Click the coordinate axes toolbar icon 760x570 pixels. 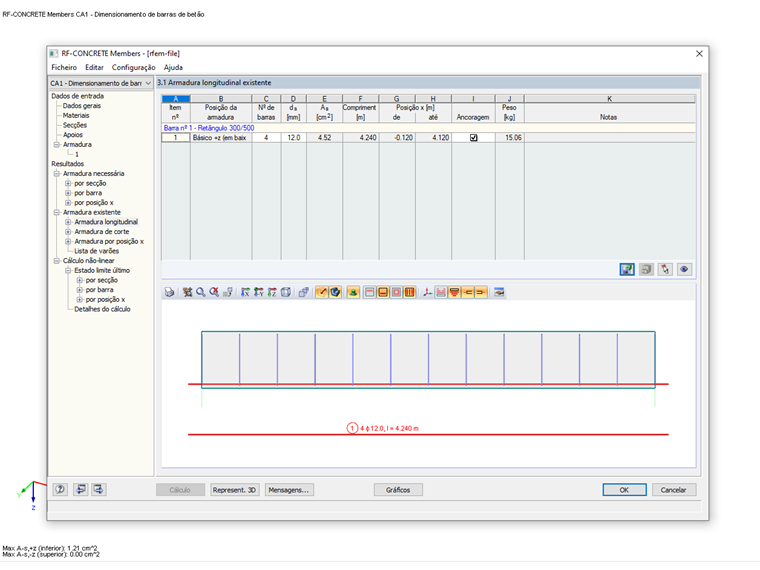coord(427,292)
